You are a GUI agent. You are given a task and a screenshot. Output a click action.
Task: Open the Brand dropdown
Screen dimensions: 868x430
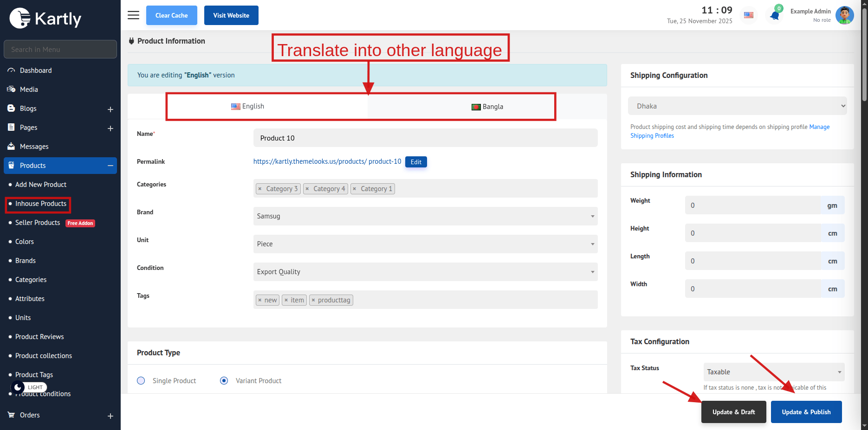coord(425,216)
